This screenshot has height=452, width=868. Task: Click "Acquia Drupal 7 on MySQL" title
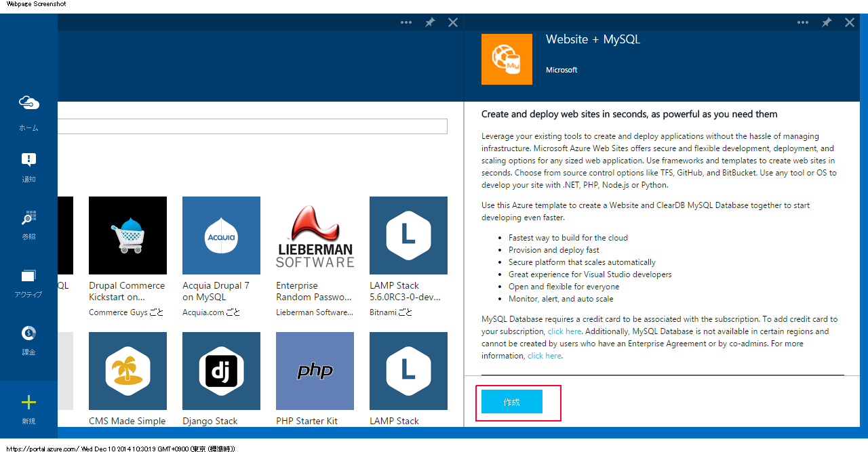[x=216, y=291]
